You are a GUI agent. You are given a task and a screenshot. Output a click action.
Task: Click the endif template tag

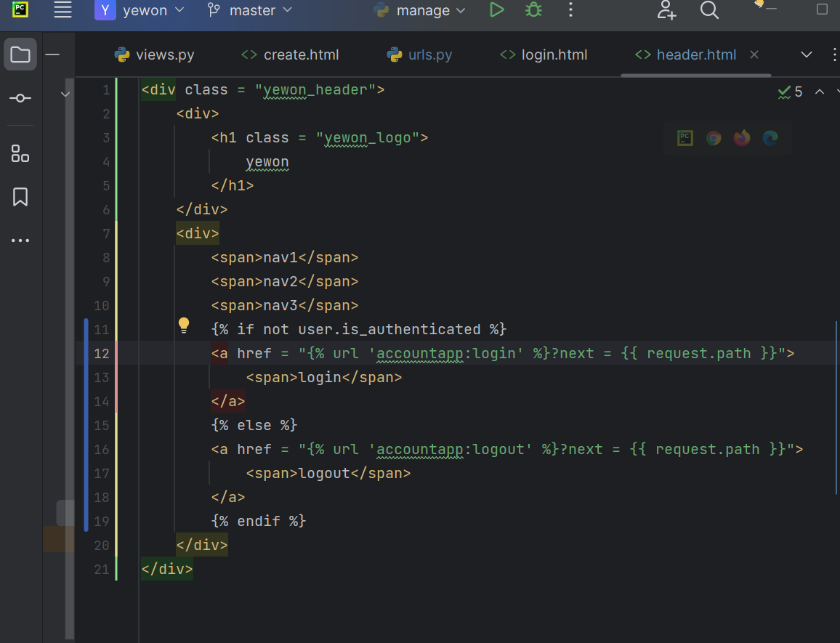pyautogui.click(x=258, y=521)
